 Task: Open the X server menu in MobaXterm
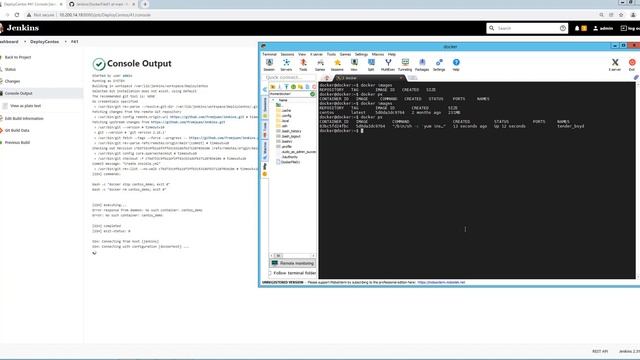coord(316,54)
